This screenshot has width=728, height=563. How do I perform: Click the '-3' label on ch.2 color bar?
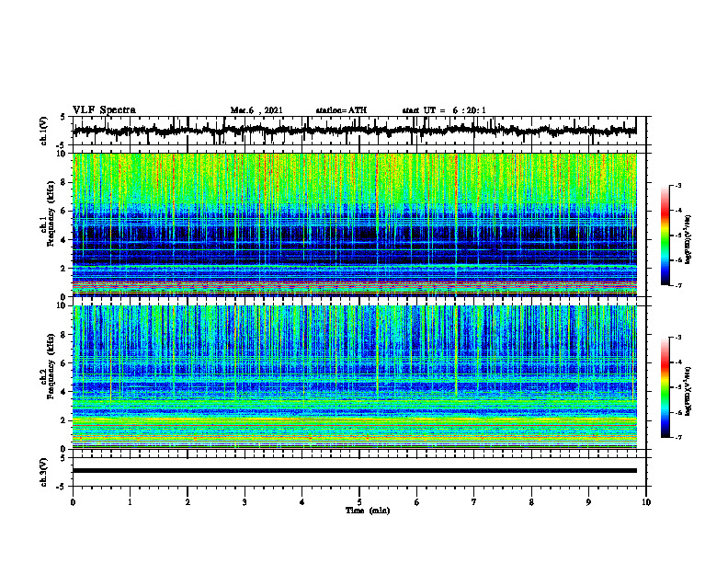(x=678, y=338)
